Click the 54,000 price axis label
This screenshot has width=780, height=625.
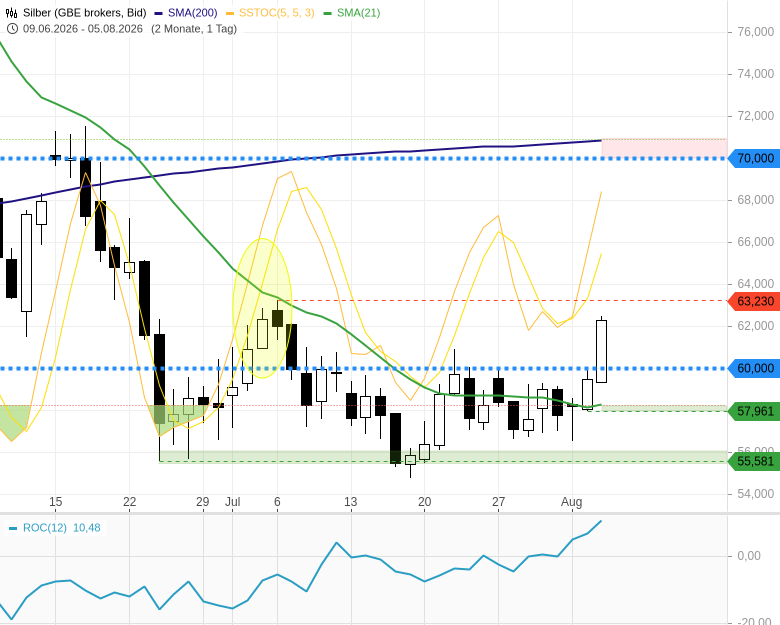pos(756,494)
